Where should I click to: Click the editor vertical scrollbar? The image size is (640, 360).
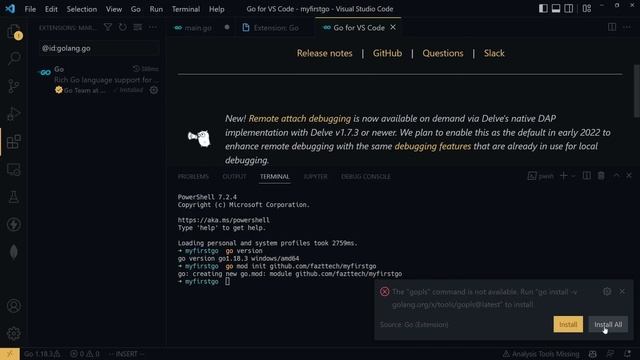click(637, 91)
